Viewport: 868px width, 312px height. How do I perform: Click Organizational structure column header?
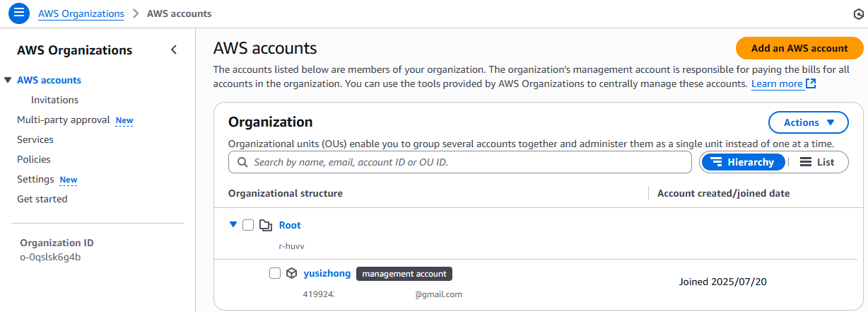[286, 193]
